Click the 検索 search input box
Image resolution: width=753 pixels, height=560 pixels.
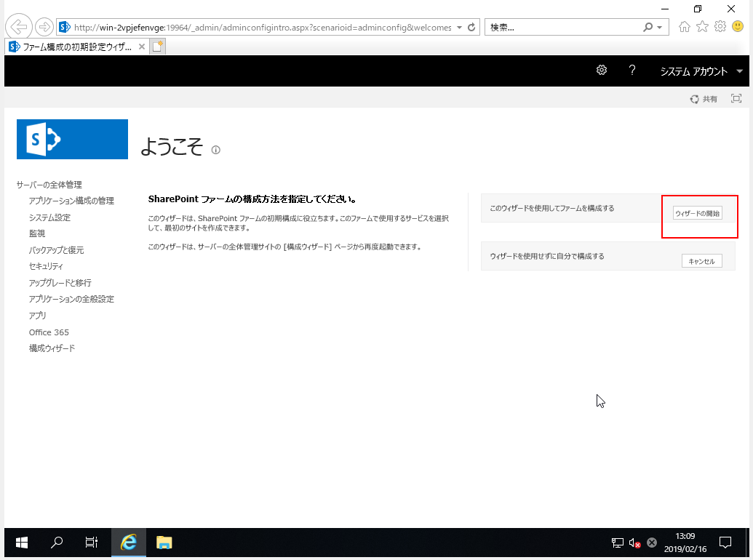coord(565,28)
